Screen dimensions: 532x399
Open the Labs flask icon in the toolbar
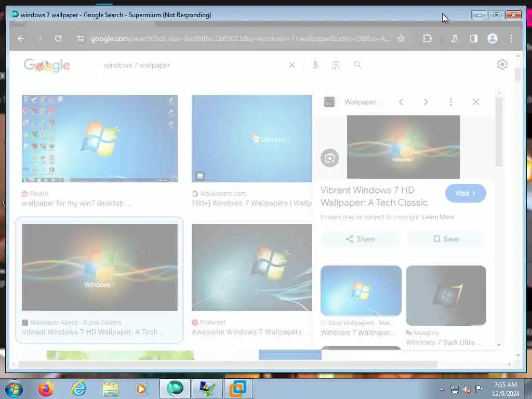point(454,38)
